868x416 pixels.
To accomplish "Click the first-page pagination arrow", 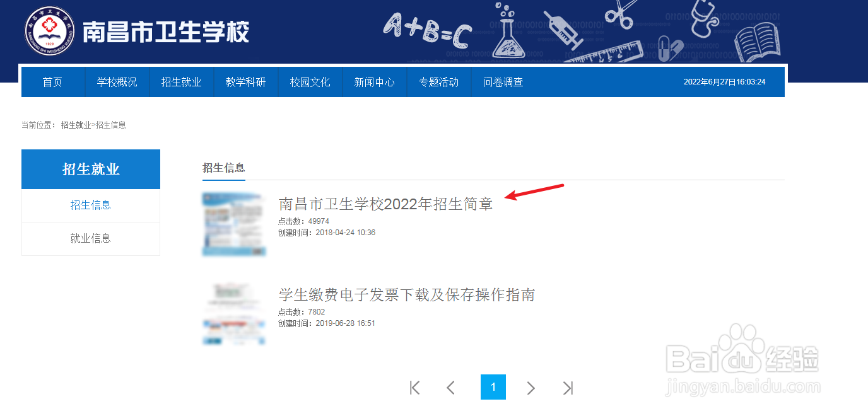I will tap(414, 387).
